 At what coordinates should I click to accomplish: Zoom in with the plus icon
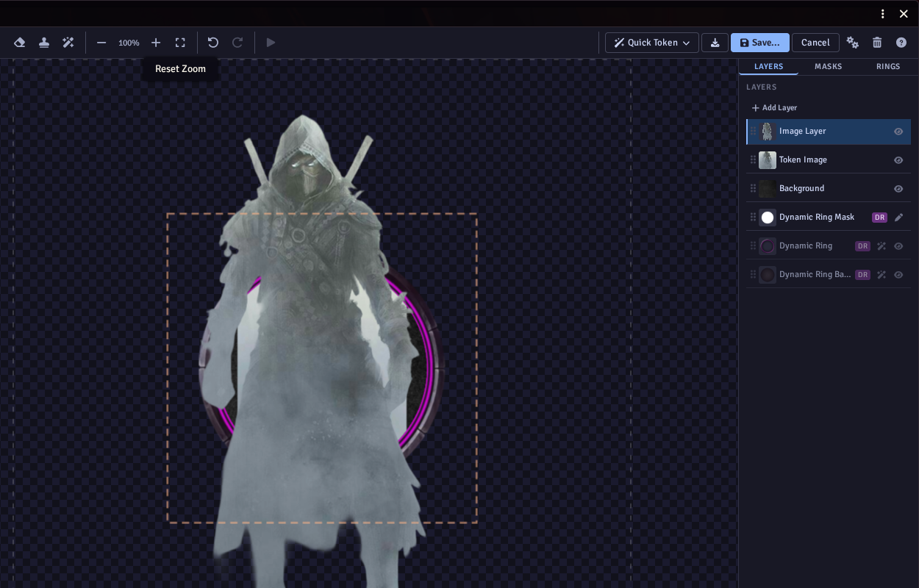tap(156, 43)
